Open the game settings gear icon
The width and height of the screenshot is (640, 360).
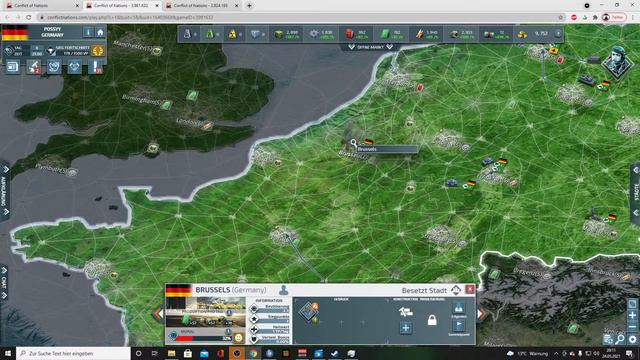632,339
